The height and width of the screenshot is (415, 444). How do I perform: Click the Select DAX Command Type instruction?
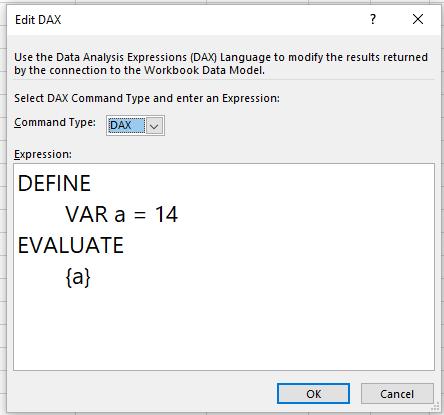pos(147,98)
